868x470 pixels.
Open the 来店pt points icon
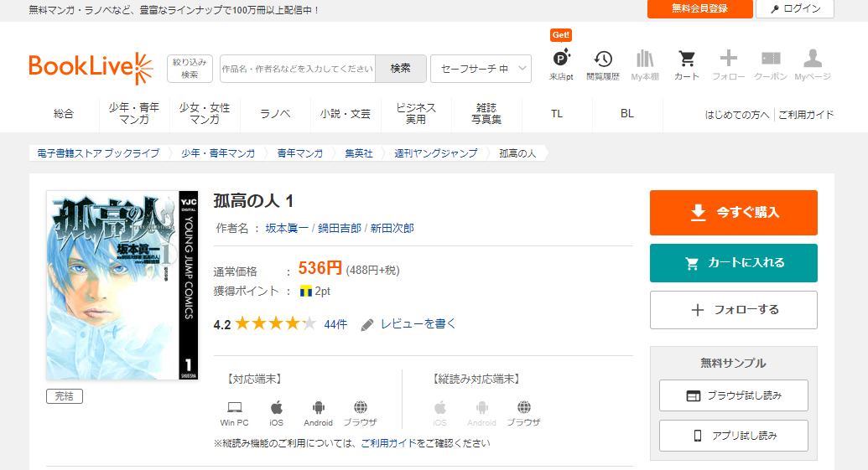[x=561, y=59]
